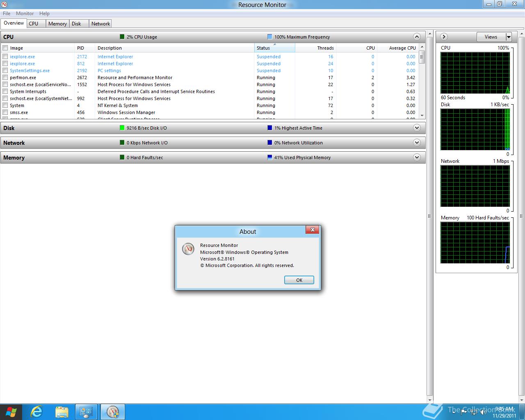This screenshot has height=420, width=525.
Task: Open the Monitor menu
Action: [x=25, y=14]
